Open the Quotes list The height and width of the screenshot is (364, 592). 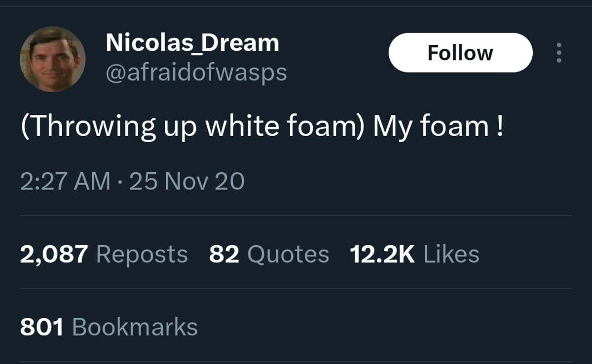click(x=288, y=254)
